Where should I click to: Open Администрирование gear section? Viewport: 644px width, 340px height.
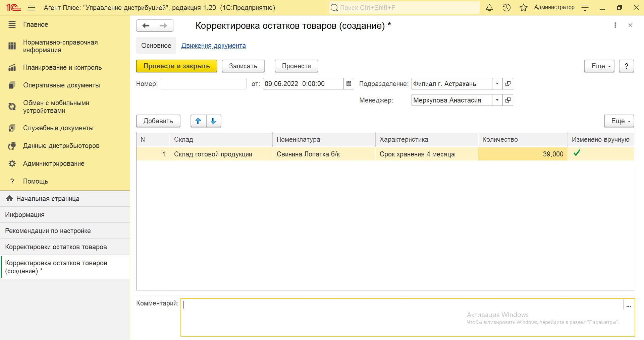tap(65, 163)
